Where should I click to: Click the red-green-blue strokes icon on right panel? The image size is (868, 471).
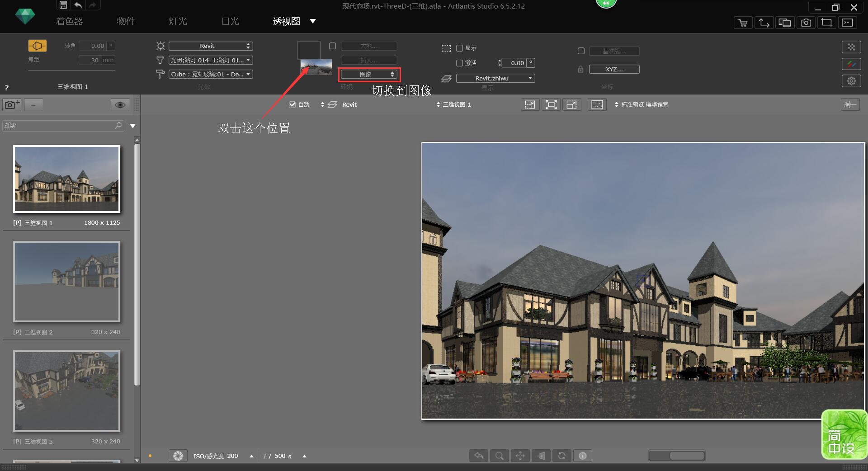pyautogui.click(x=851, y=64)
